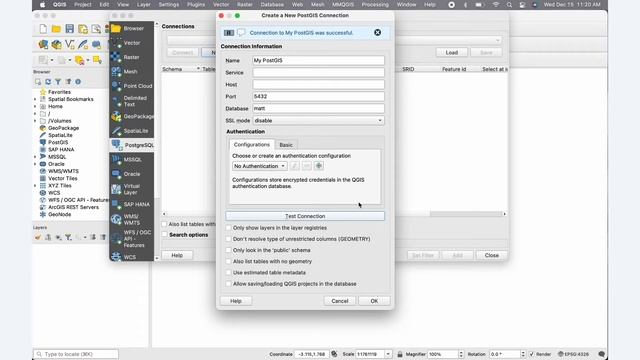Dismiss the connection successful message
Image resolution: width=640 pixels, height=360 pixels.
[378, 33]
